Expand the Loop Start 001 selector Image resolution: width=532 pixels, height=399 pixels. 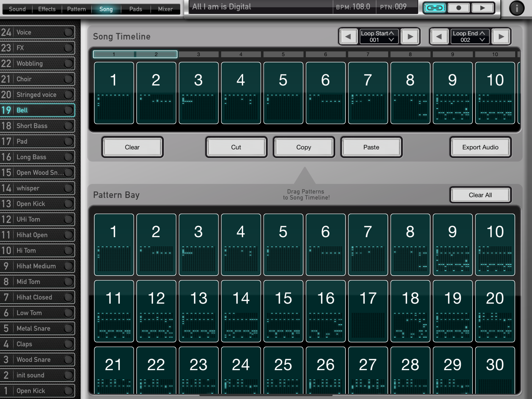click(x=379, y=37)
